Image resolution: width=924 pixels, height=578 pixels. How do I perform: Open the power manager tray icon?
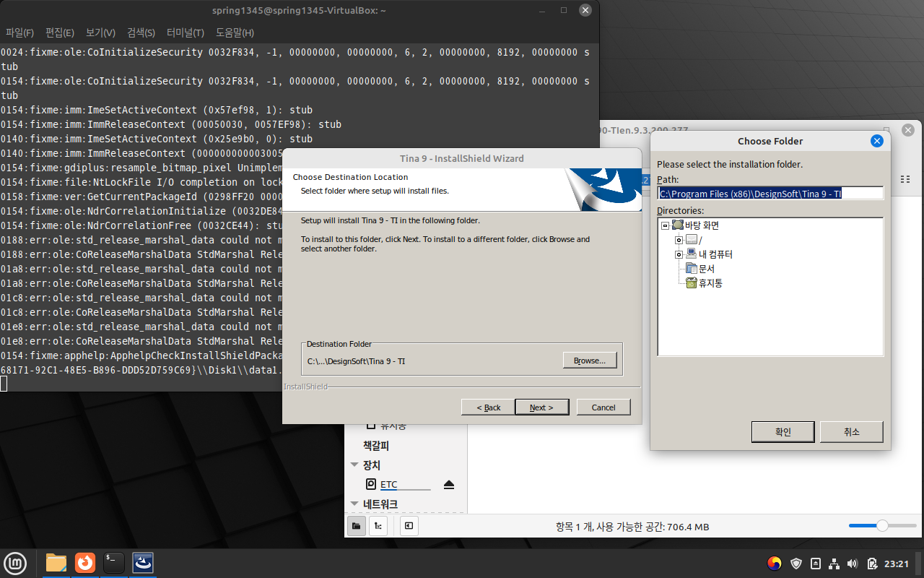click(x=872, y=564)
